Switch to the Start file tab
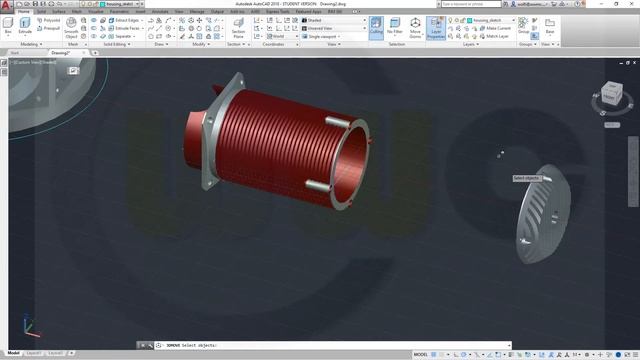Viewport: 640px width, 360px height. coord(15,53)
